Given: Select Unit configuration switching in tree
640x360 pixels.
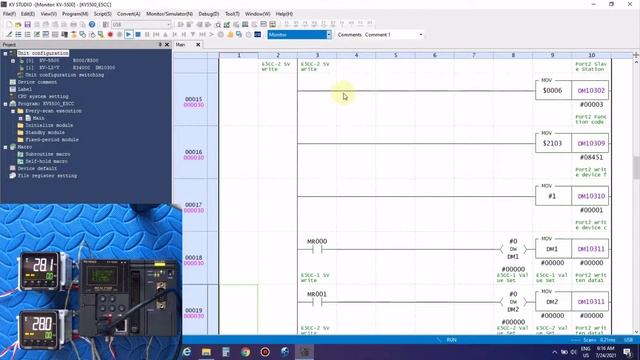Looking at the screenshot, I should pos(64,75).
